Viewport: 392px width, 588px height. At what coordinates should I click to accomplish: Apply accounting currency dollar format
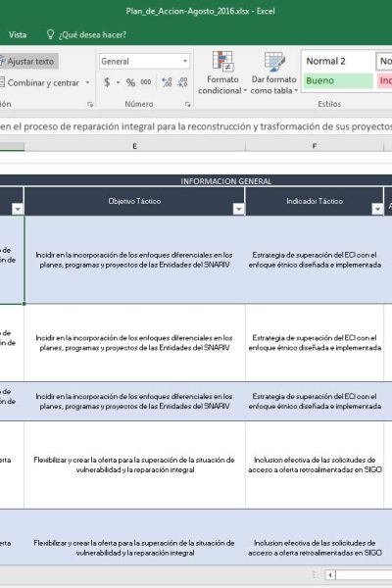point(107,82)
